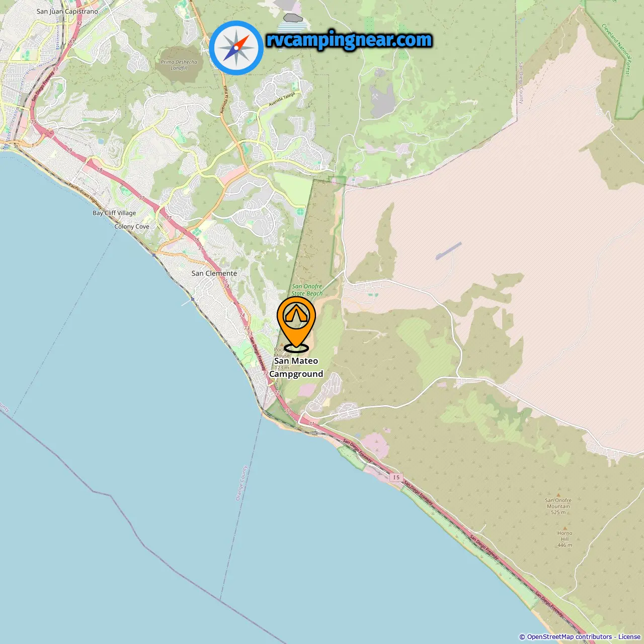
Task: Select the San Mateo Campground label
Action: tap(296, 367)
